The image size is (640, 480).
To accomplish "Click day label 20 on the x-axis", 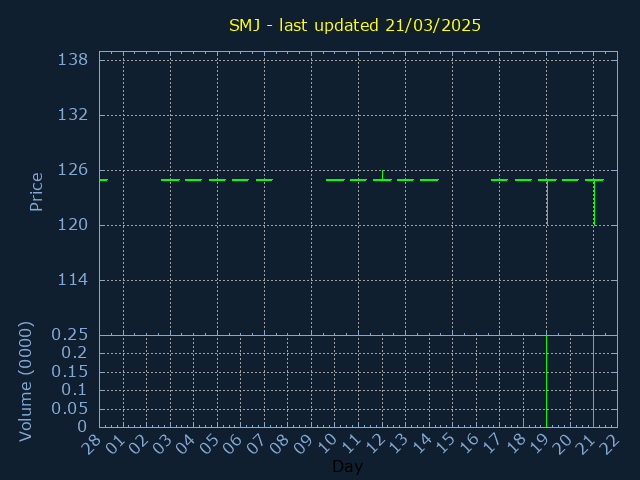I will (x=562, y=443).
